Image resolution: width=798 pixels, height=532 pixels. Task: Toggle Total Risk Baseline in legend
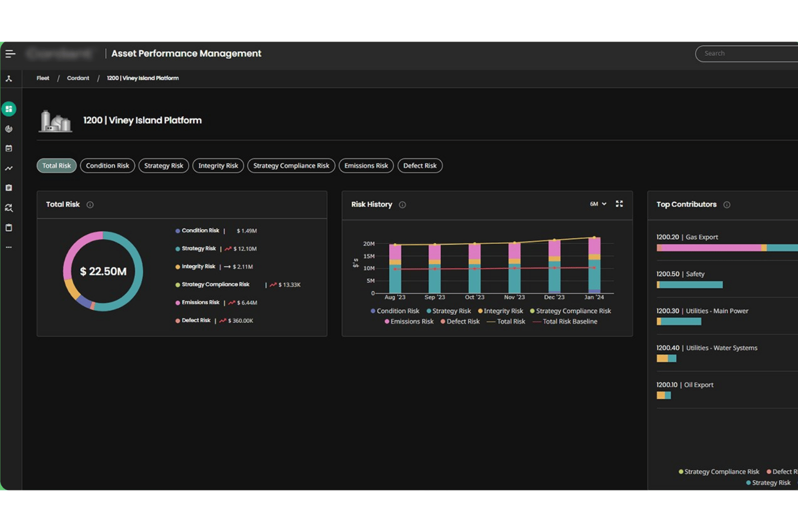coord(565,322)
